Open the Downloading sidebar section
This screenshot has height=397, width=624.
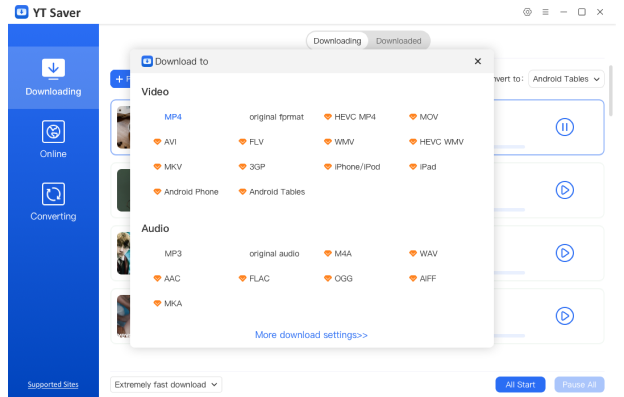coord(53,78)
